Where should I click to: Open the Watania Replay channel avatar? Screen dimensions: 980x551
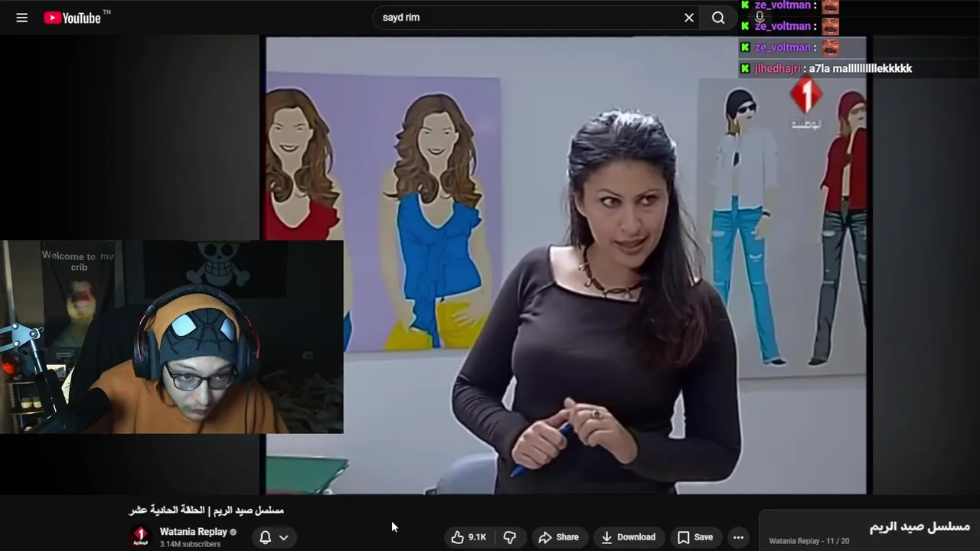pos(141,536)
